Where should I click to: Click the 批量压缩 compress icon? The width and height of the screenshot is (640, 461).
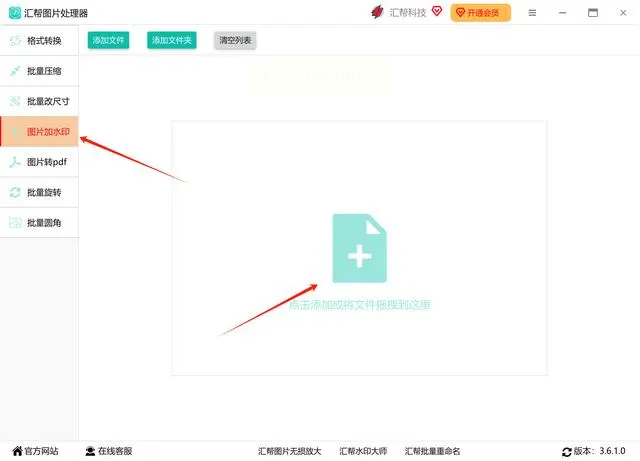[15, 71]
